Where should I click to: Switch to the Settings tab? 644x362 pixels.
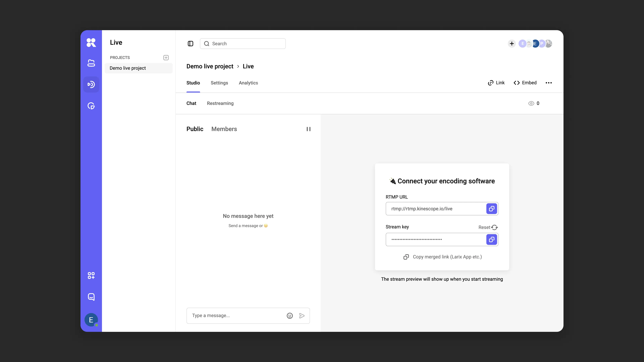tap(219, 83)
